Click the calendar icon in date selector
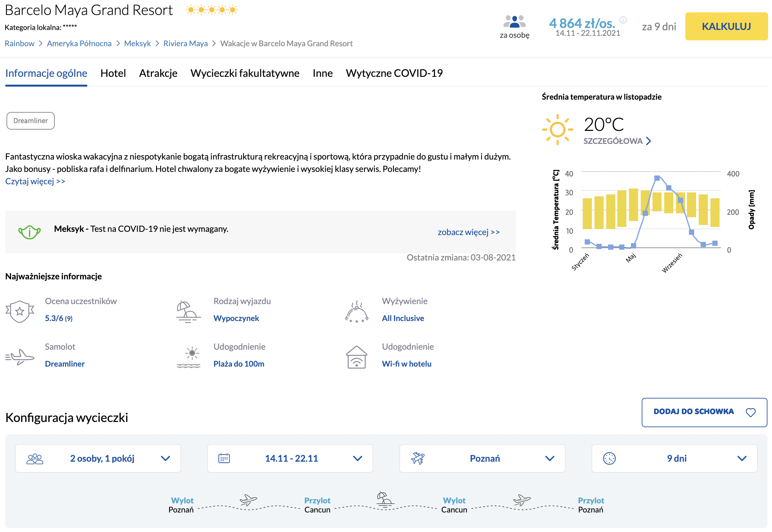 click(224, 458)
